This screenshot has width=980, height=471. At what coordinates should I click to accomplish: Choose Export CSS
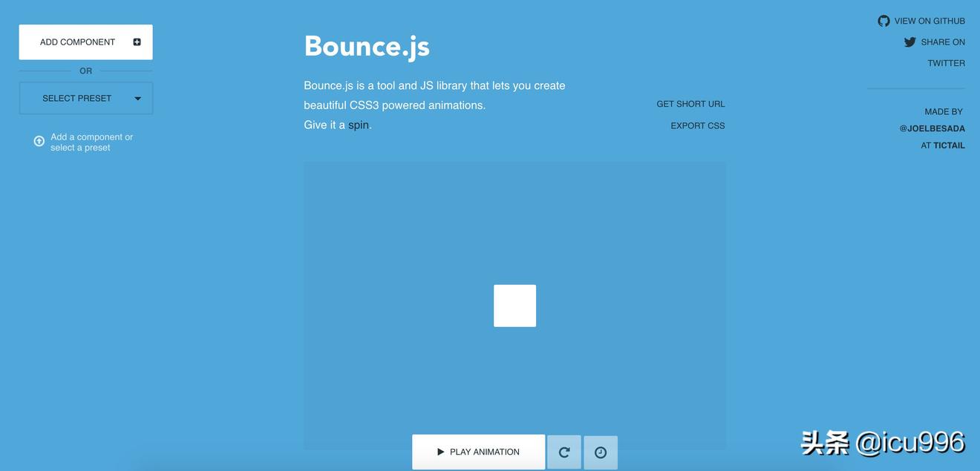tap(697, 125)
